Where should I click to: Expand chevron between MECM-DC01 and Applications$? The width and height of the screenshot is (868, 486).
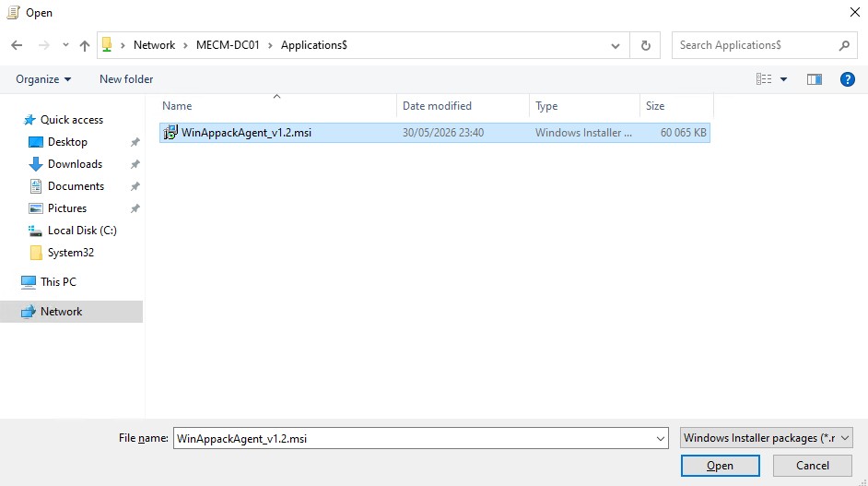coord(270,45)
